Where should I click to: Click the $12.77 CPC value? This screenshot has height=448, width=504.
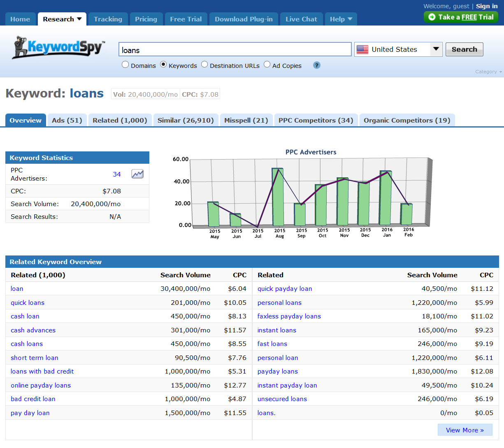235,385
